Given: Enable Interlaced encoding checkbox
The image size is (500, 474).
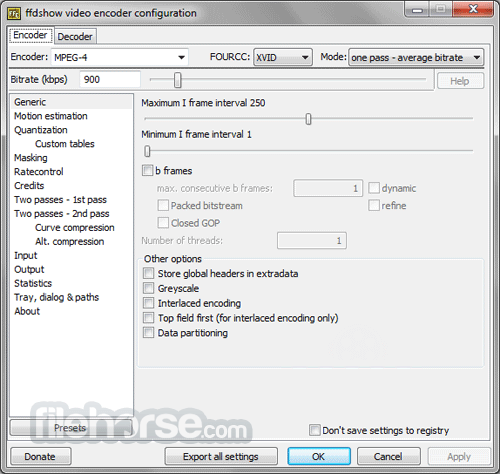Looking at the screenshot, I should [148, 303].
